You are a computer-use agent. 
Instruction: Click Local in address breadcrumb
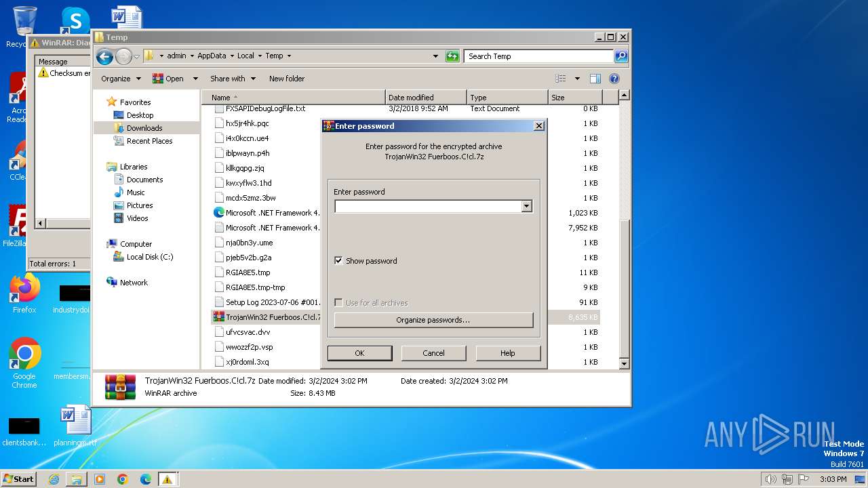[x=245, y=56]
